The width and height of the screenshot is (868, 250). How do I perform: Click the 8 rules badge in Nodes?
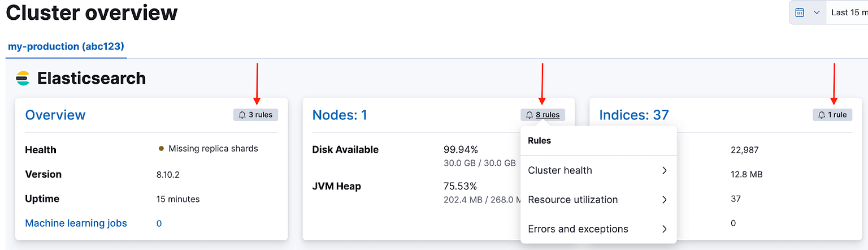pos(542,115)
